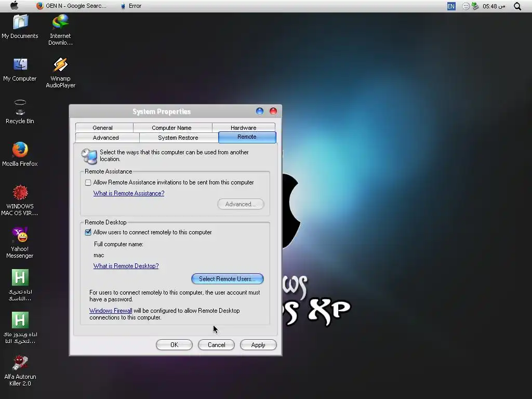Image resolution: width=532 pixels, height=399 pixels.
Task: Click the System Properties title bar text
Action: [162, 112]
